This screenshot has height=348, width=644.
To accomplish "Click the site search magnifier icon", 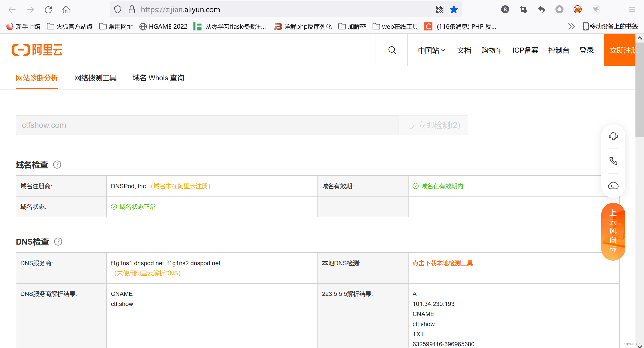I will click(x=392, y=50).
